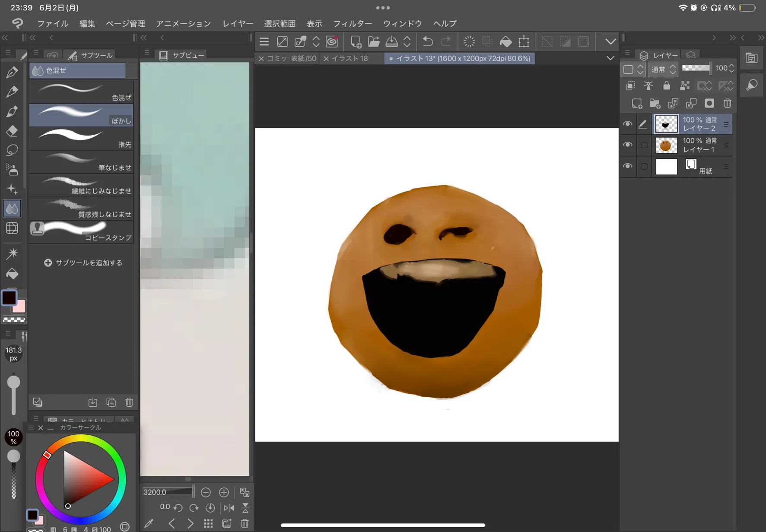Select the 質感残しなじませ sub tool
This screenshot has width=766, height=532.
pos(81,208)
